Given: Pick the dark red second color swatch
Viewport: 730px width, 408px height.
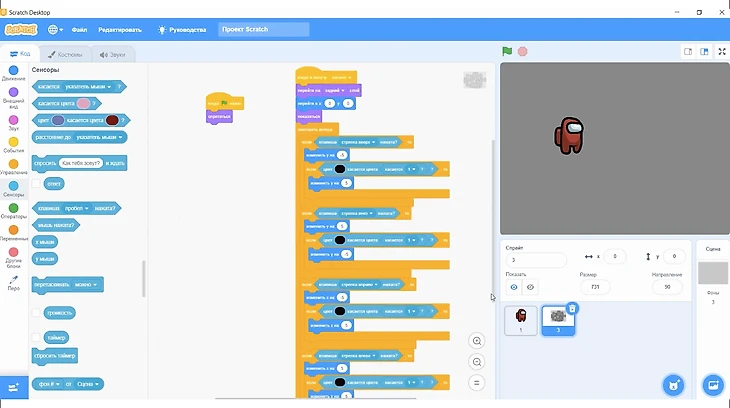Looking at the screenshot, I should pyautogui.click(x=112, y=120).
